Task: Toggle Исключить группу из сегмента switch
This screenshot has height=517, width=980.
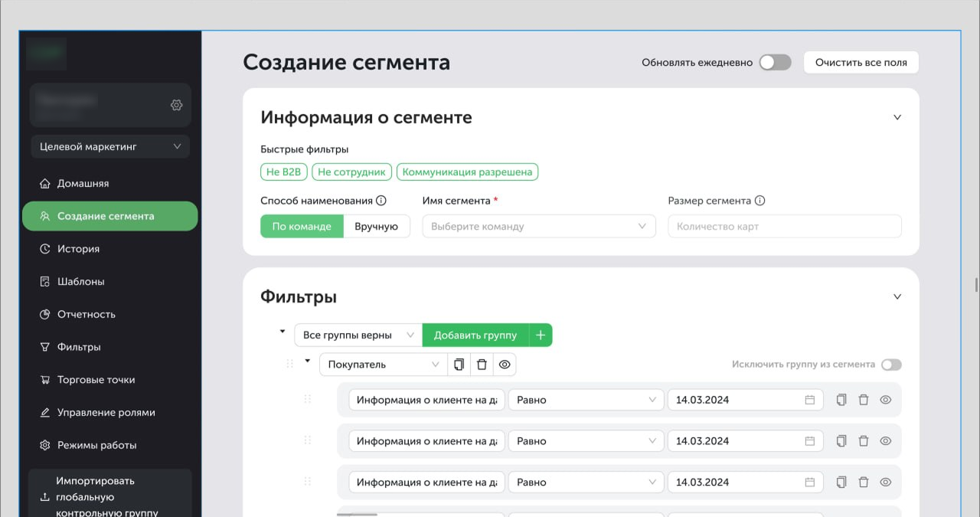Action: click(891, 365)
